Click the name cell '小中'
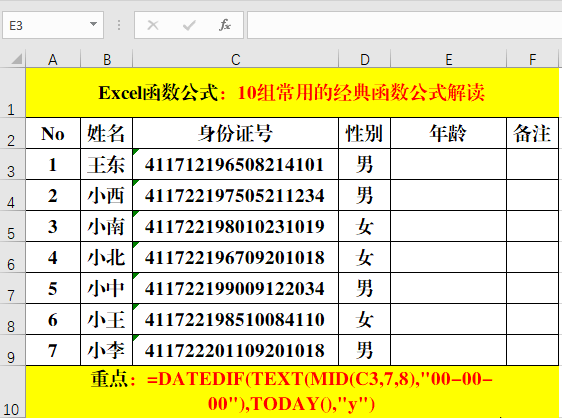This screenshot has height=418, width=562. [106, 288]
